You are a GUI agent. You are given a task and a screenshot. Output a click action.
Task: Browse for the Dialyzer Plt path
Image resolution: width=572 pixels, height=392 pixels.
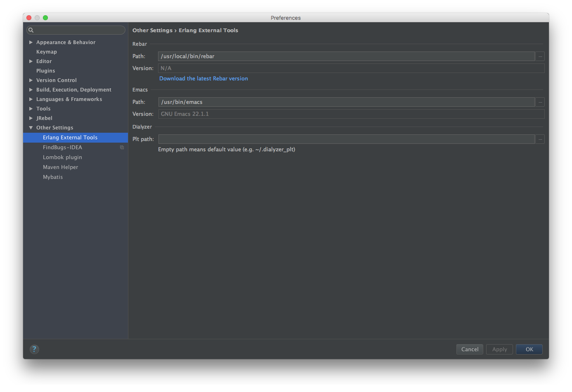(x=540, y=139)
